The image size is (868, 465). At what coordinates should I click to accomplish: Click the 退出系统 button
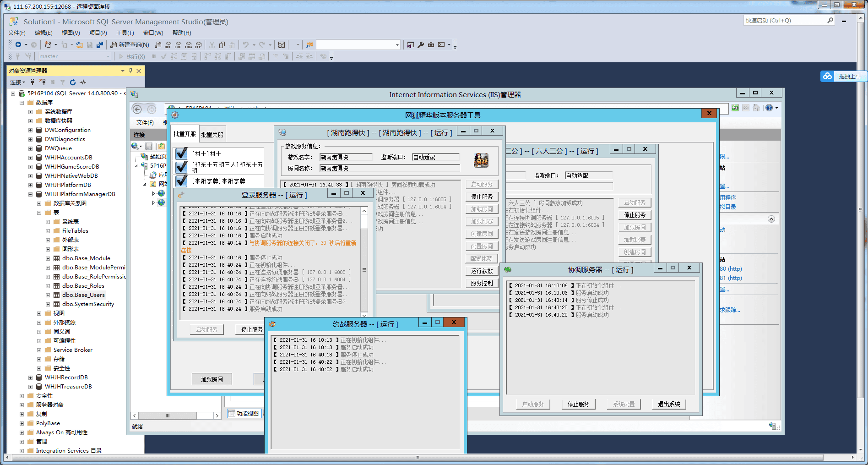669,404
